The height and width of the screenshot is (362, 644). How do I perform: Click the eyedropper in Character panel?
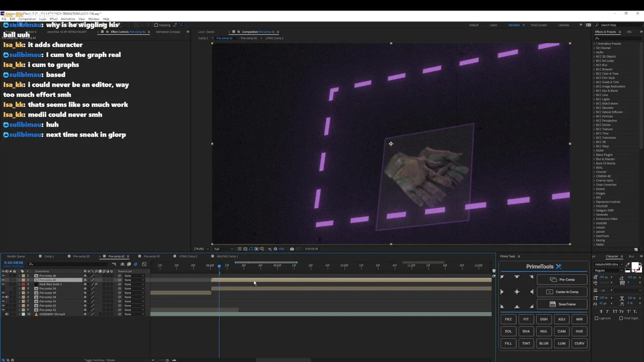coord(627,264)
